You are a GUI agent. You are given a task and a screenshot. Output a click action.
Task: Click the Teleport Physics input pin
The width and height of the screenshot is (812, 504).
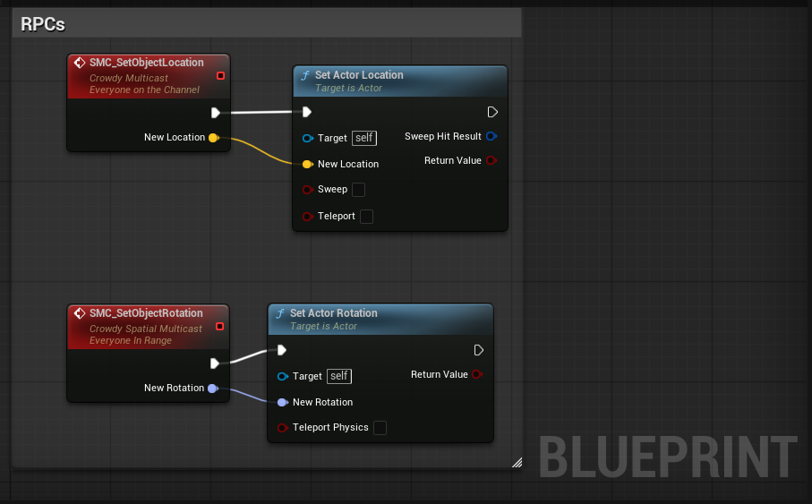(283, 428)
